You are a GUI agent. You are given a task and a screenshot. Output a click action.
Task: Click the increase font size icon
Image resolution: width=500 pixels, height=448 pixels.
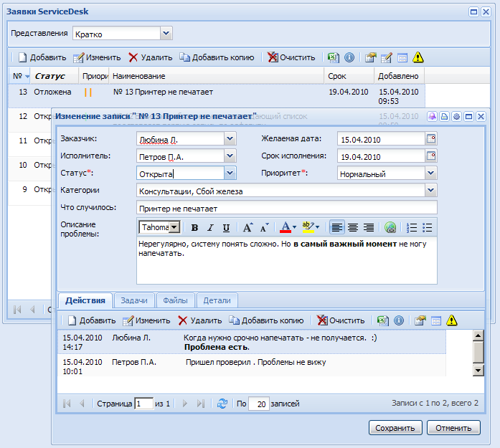tap(247, 228)
